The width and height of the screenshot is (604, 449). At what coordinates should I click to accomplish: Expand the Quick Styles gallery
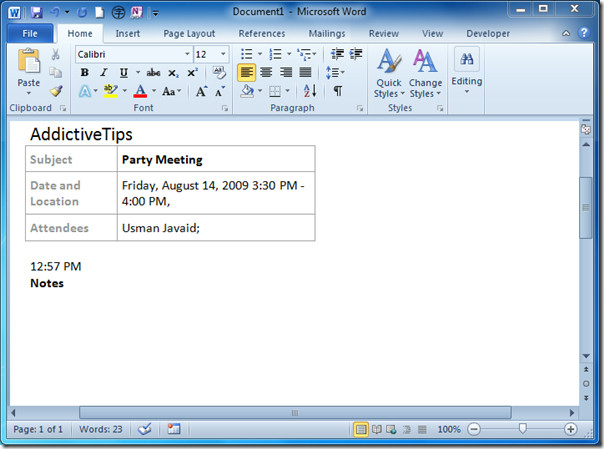389,73
